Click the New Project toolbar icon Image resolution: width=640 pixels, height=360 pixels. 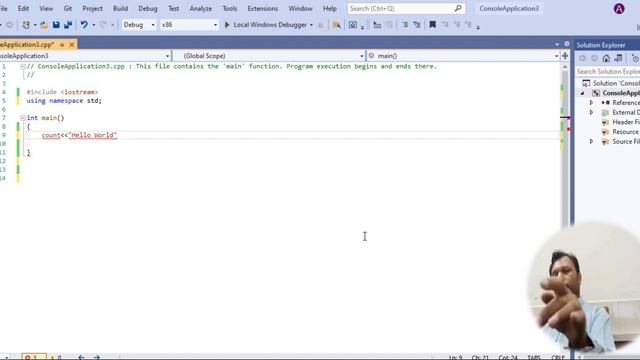coord(26,25)
